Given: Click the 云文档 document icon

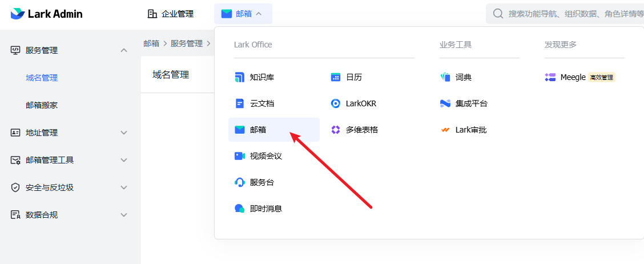Looking at the screenshot, I should tap(239, 103).
